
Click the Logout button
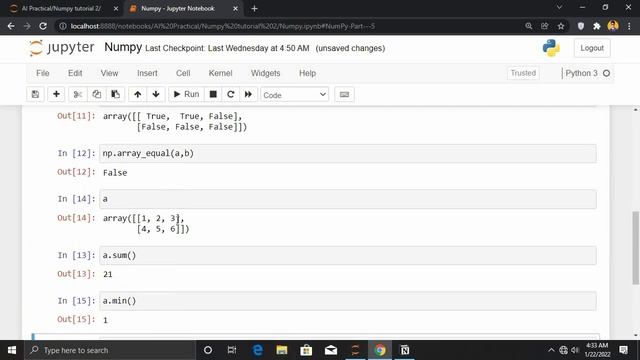(x=592, y=48)
